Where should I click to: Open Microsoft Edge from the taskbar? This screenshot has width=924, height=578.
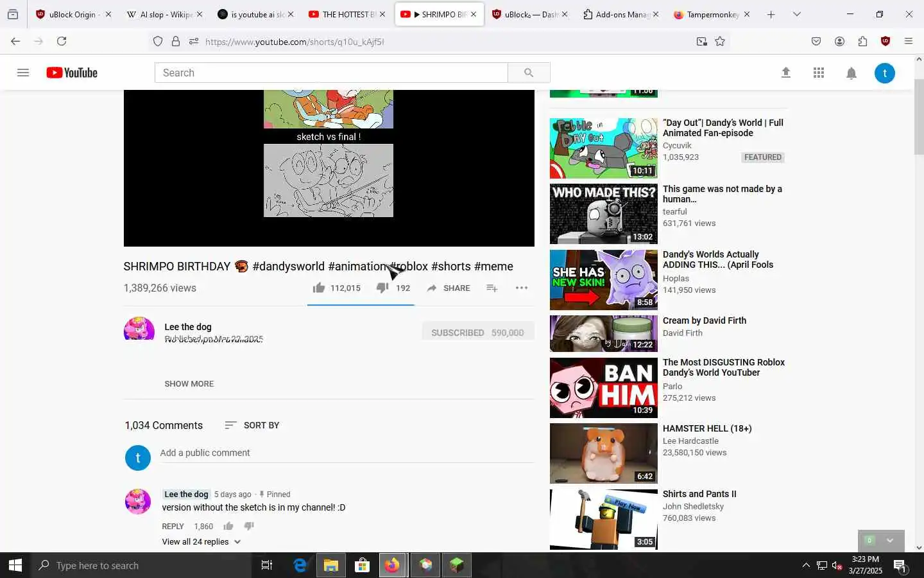(300, 565)
